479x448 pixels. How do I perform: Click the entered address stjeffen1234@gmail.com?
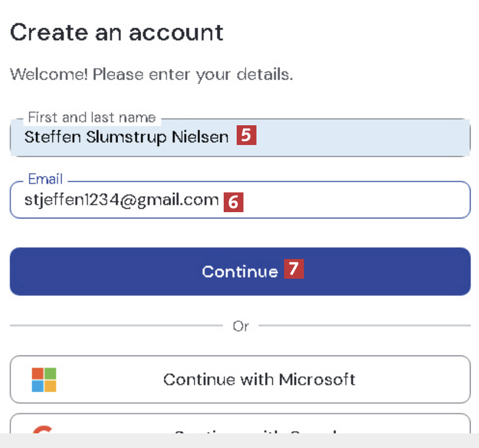coord(121,200)
